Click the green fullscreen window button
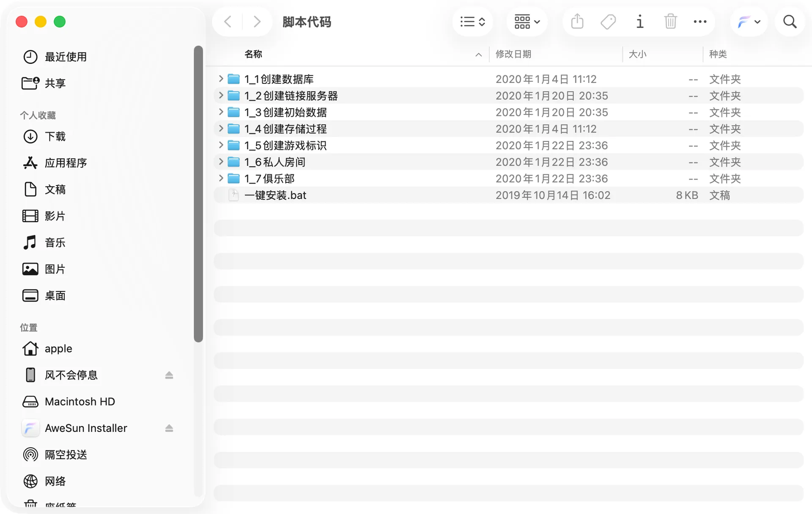The width and height of the screenshot is (812, 514). (60, 22)
